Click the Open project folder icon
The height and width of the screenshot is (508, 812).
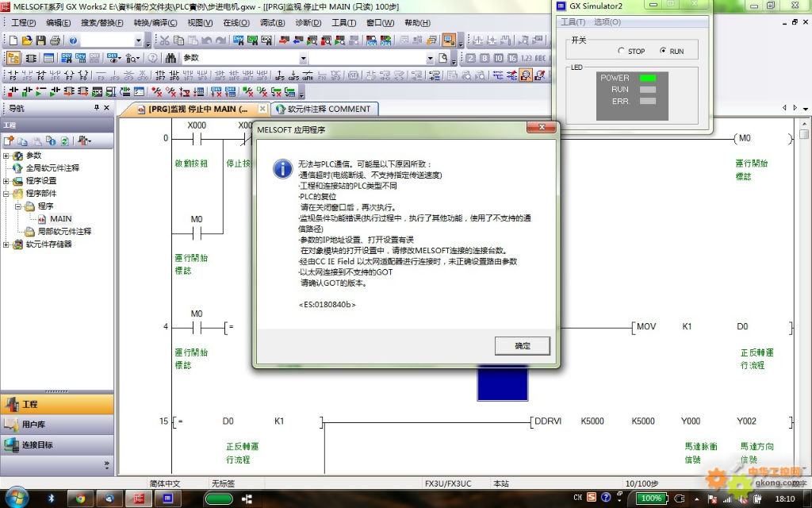[27, 40]
